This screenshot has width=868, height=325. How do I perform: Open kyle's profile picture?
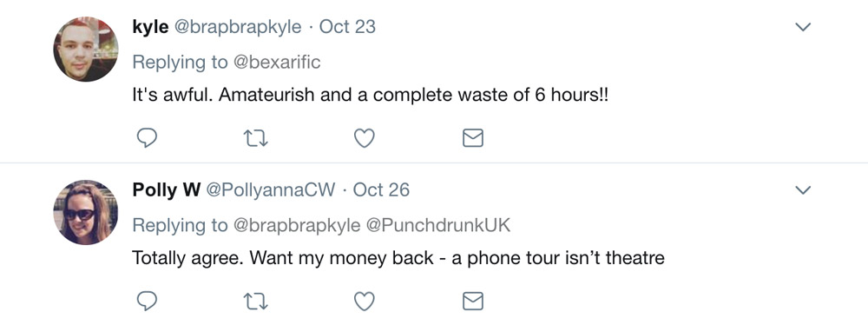point(86,50)
